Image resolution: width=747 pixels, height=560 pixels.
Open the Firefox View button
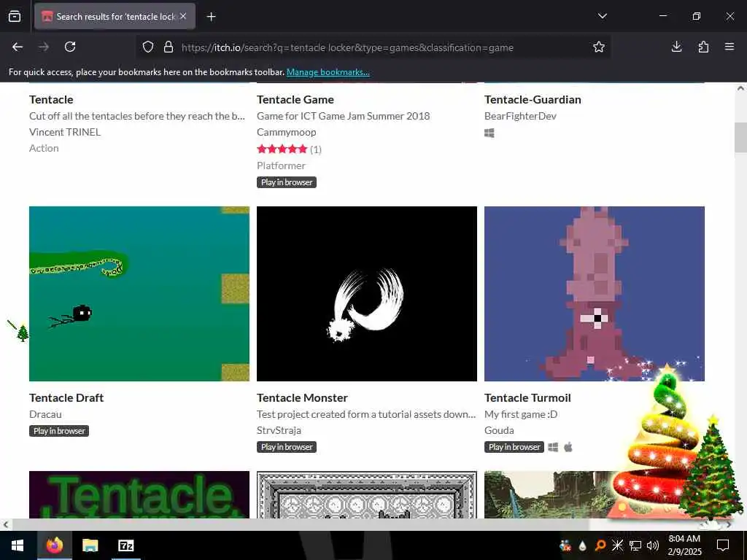(15, 16)
